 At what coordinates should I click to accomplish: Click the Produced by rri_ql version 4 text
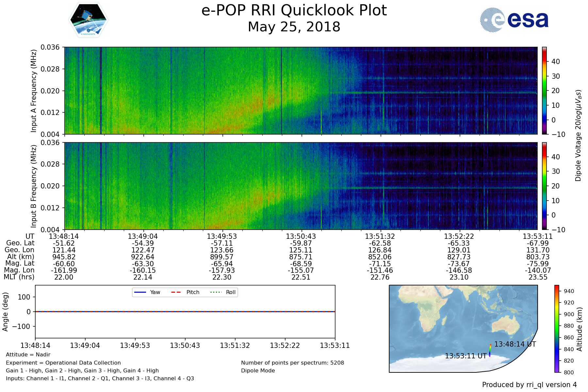click(529, 385)
